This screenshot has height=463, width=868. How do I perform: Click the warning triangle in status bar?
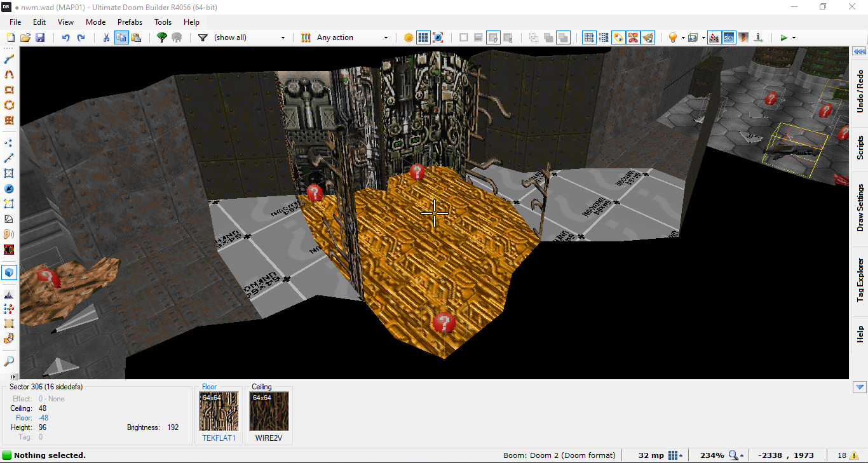click(x=853, y=455)
